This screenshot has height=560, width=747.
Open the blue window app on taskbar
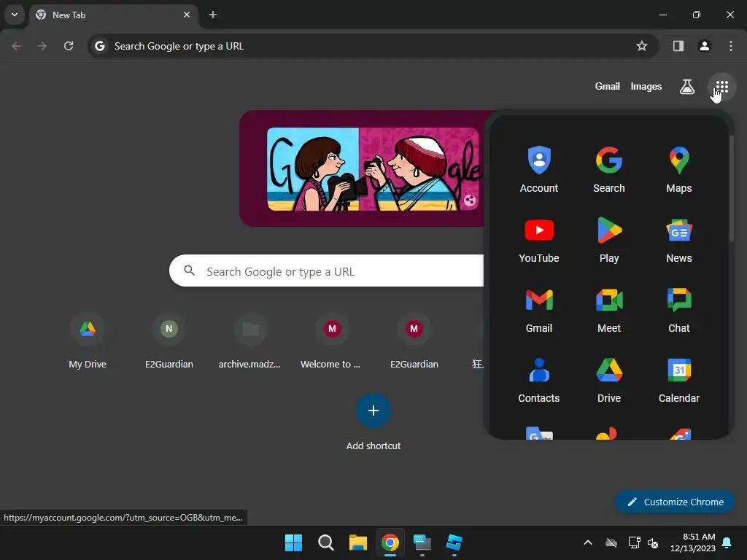454,542
